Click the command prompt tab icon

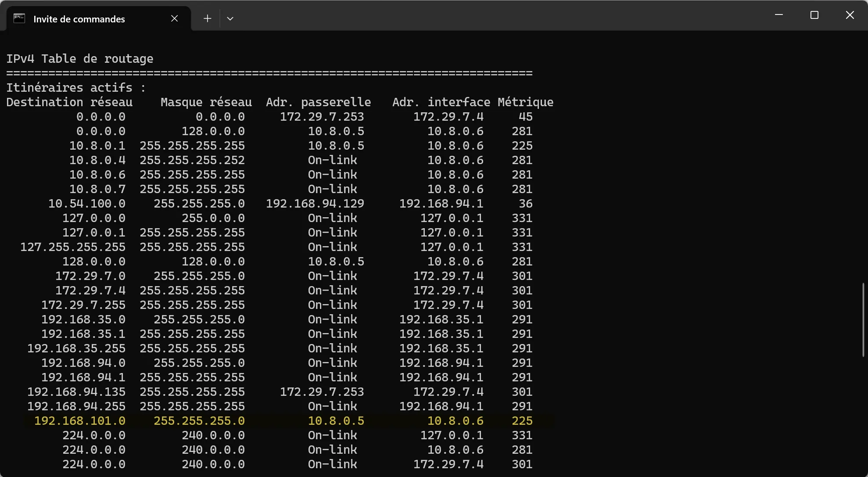[19, 18]
